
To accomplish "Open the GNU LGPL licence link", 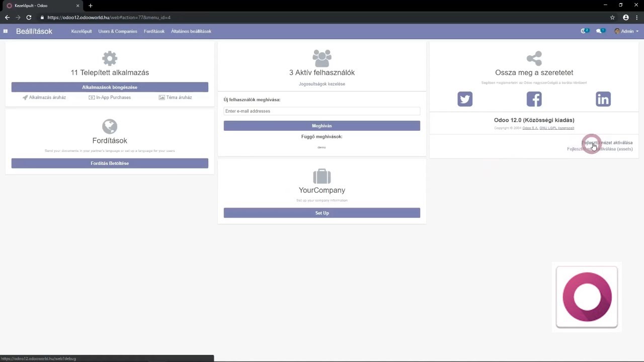I will click(557, 128).
